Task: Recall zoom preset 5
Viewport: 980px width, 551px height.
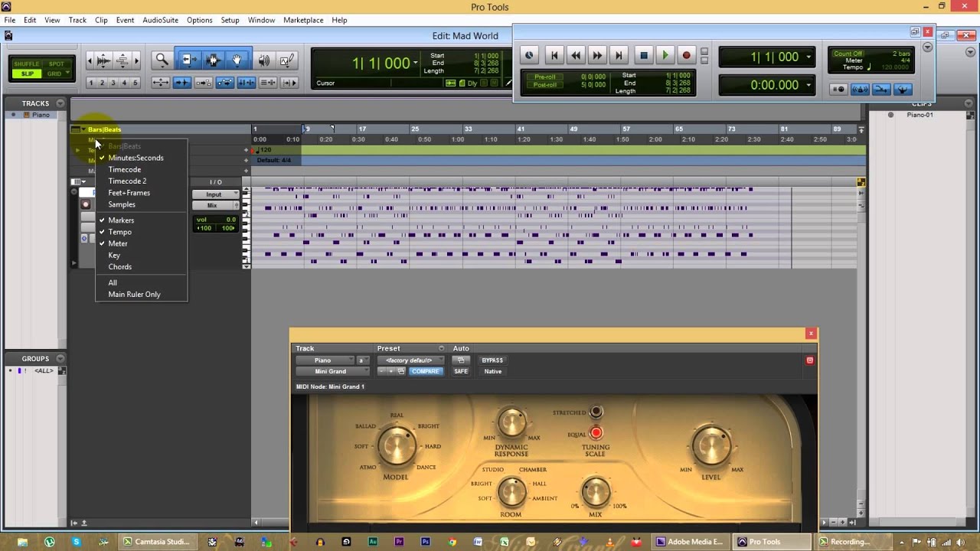Action: 136,83
